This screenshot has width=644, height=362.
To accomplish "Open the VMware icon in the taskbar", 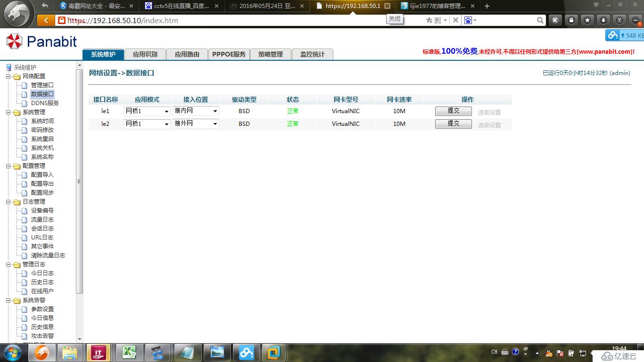I will point(274,353).
